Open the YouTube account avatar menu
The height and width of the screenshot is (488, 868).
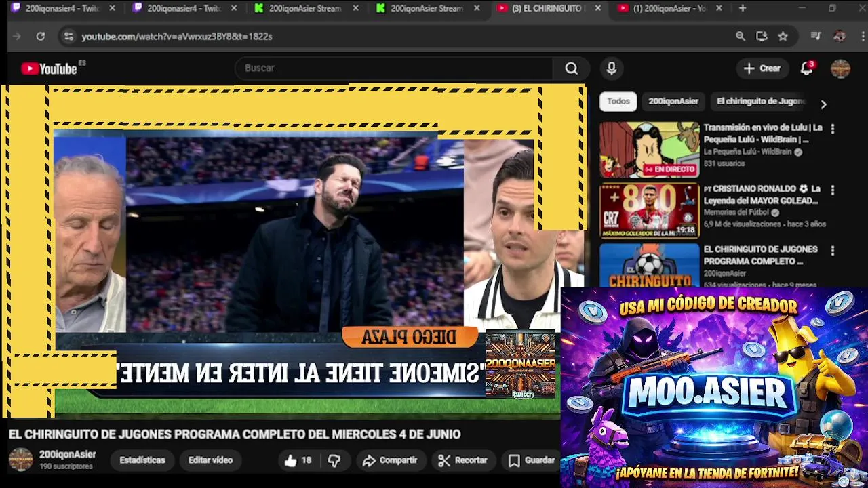841,68
